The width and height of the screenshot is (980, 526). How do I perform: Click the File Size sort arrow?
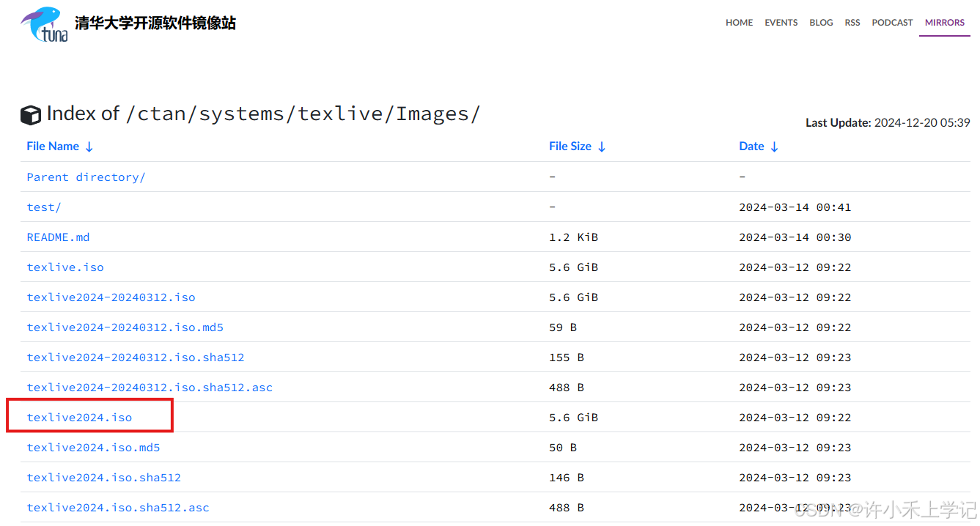[x=602, y=147]
